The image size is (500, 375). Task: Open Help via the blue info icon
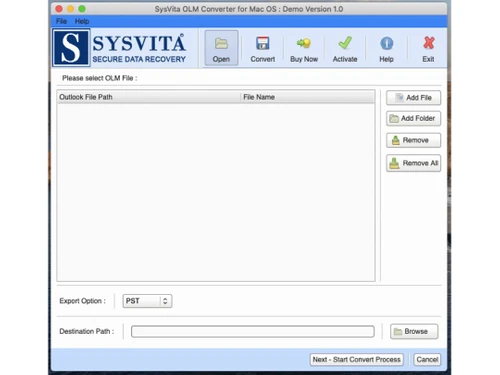coord(386,43)
